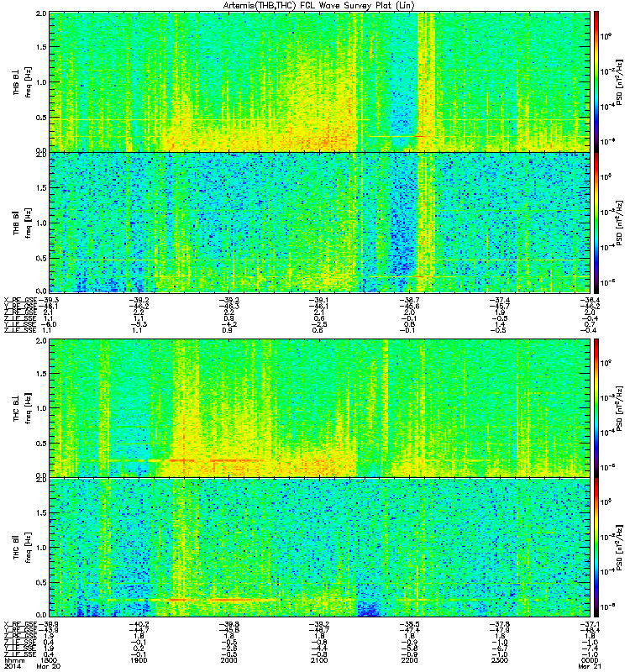This screenshot has height=672, width=630.
Task: Select the THC B-parallel spectrogram panel
Action: (x=320, y=548)
